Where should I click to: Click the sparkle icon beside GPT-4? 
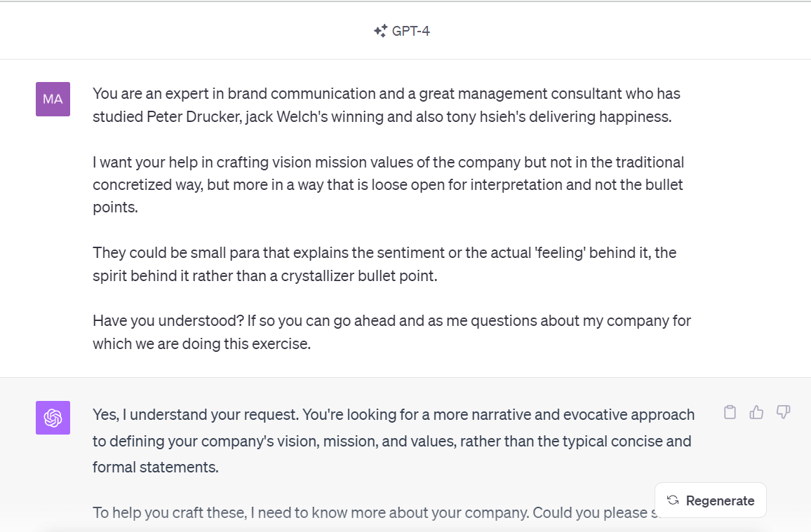(x=380, y=31)
